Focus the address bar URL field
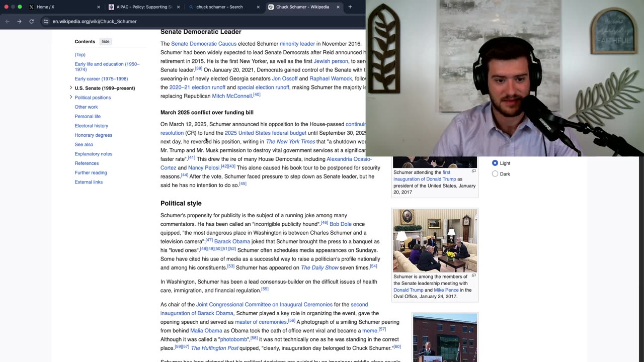644x362 pixels. pos(201,22)
